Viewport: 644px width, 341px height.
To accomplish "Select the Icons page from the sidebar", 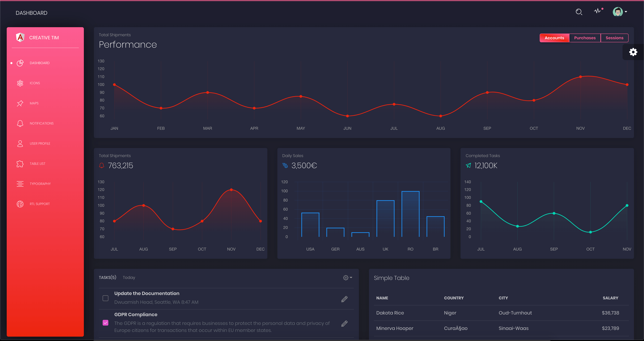I will pos(35,83).
